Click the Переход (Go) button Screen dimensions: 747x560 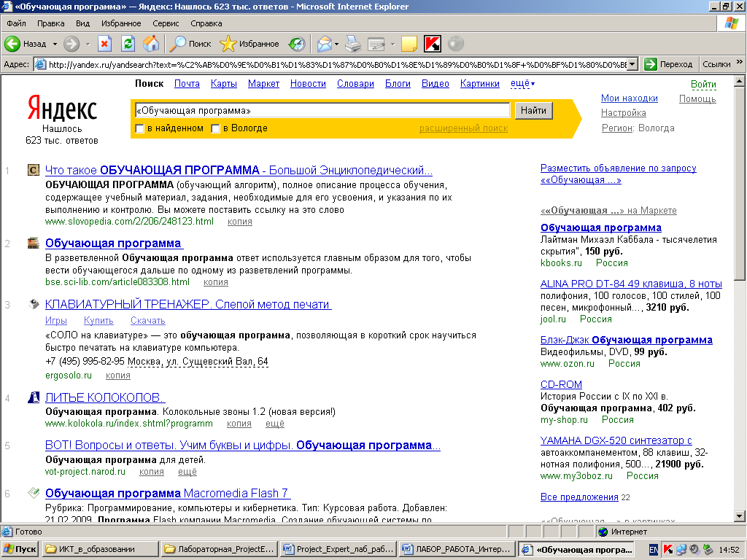pos(670,64)
